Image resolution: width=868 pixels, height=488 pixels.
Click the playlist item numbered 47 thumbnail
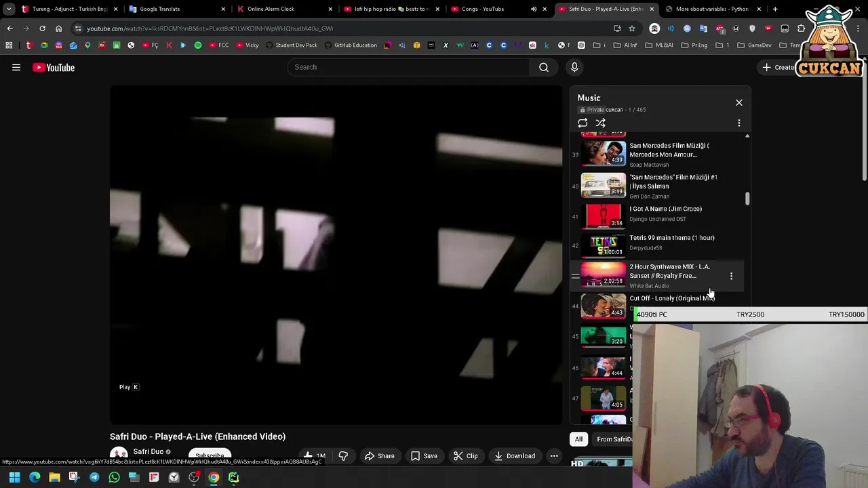pos(604,399)
